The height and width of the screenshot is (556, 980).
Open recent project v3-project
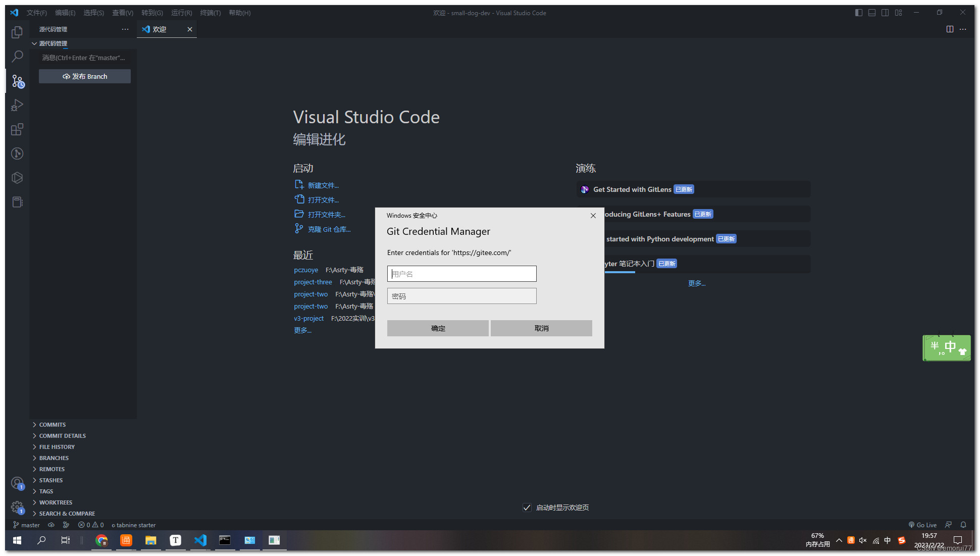[309, 319]
